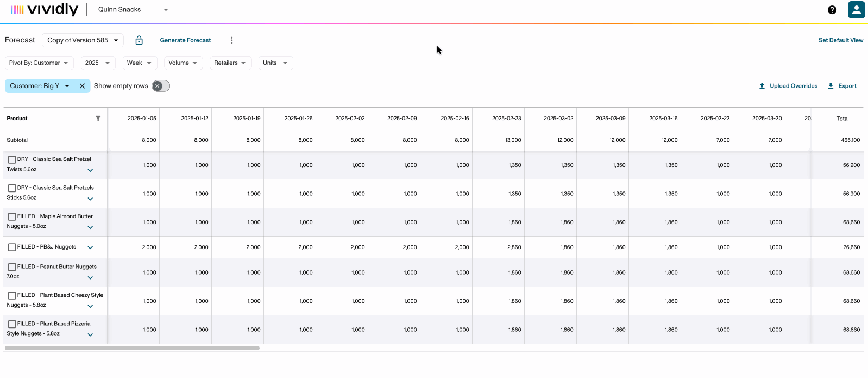The width and height of the screenshot is (868, 378).
Task: Click the lock icon beside version selector
Action: click(139, 40)
